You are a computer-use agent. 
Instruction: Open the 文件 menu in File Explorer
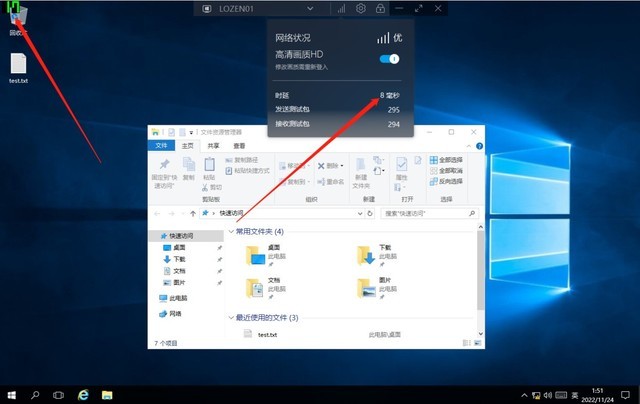tap(163, 145)
